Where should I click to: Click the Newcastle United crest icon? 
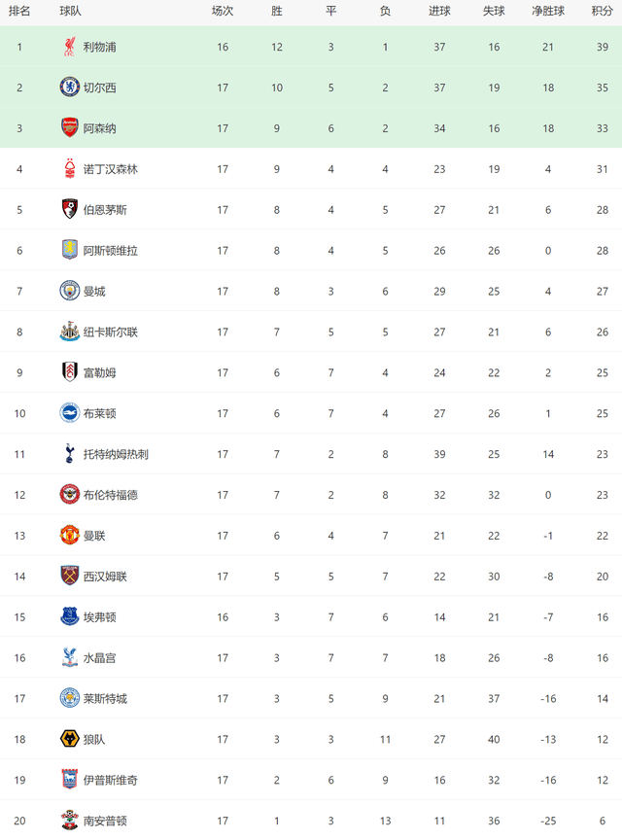click(69, 332)
